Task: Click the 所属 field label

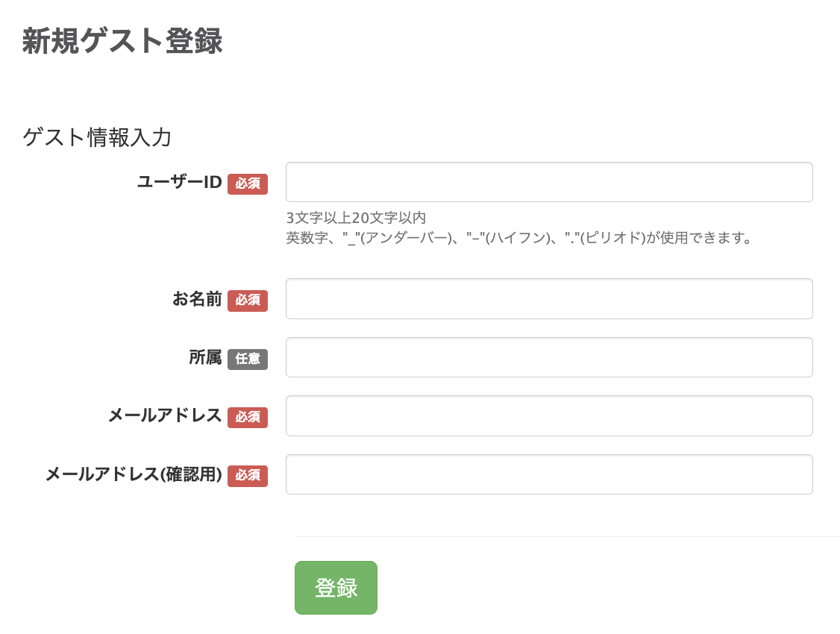Action: click(205, 357)
